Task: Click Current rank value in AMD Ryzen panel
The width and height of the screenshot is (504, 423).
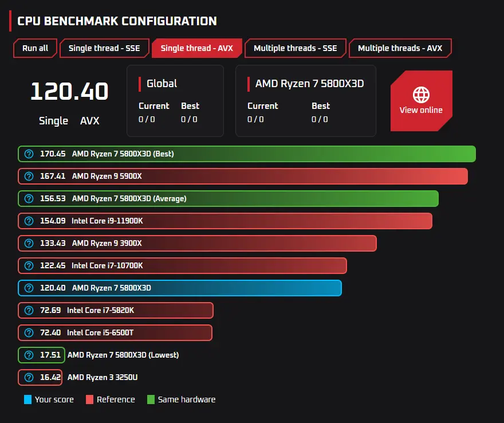Action: tap(255, 119)
